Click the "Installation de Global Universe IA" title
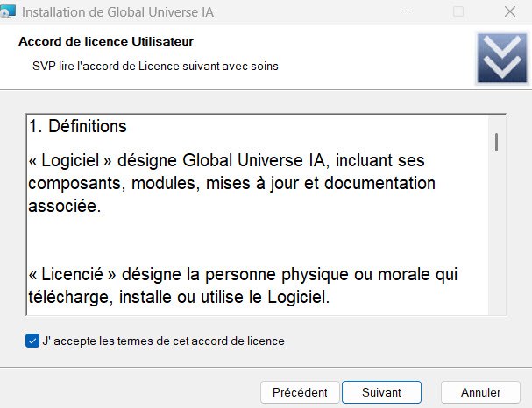The width and height of the screenshot is (532, 408). tap(117, 13)
